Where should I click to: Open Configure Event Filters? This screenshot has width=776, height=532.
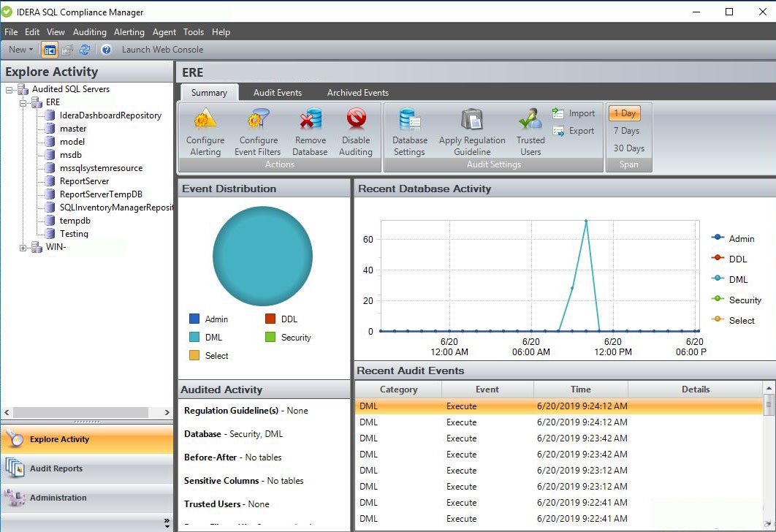(x=258, y=132)
